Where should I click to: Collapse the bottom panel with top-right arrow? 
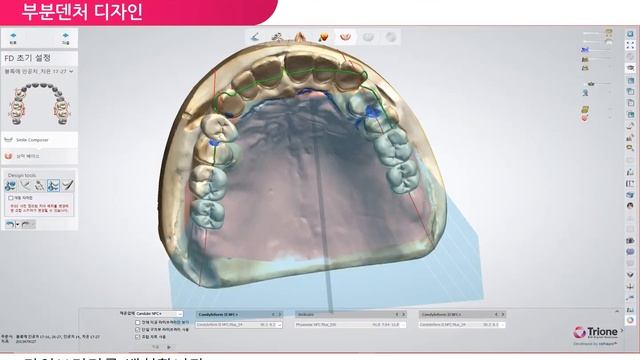(617, 311)
